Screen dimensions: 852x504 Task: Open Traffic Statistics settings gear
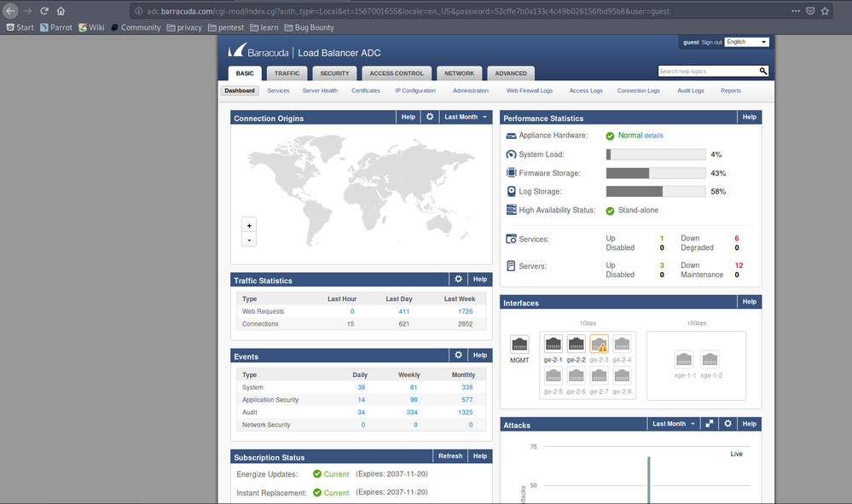pos(458,279)
